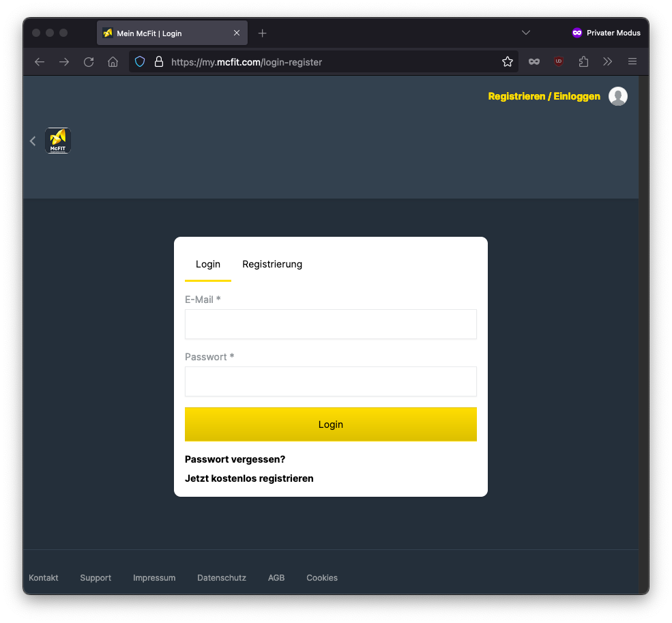Show site security via padlock icon
The width and height of the screenshot is (672, 623).
[x=159, y=61]
